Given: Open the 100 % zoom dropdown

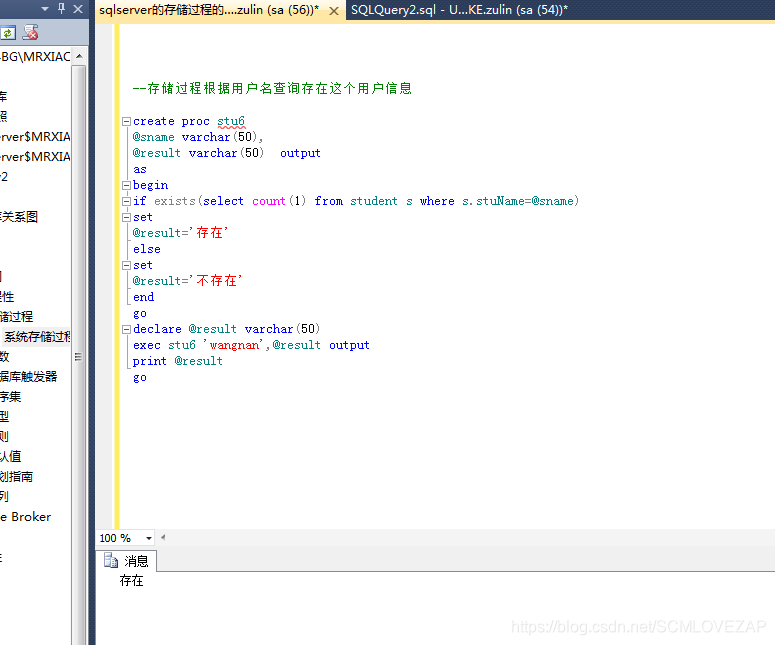Looking at the screenshot, I should tap(148, 538).
